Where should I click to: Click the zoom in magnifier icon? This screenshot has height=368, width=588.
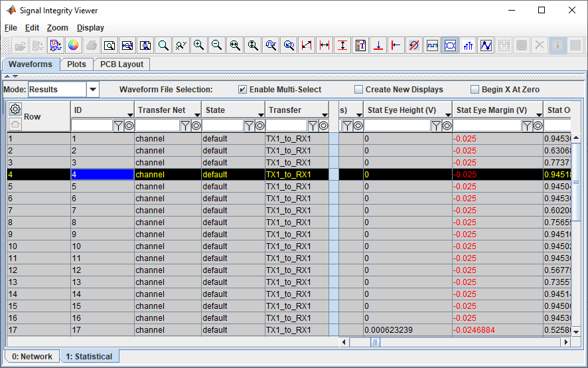198,46
